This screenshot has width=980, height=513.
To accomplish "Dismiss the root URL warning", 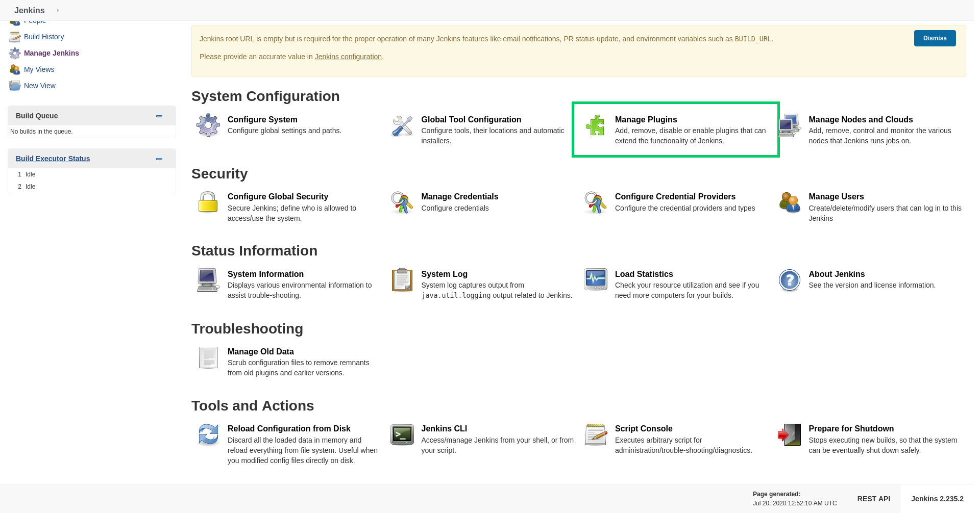I will coord(935,38).
